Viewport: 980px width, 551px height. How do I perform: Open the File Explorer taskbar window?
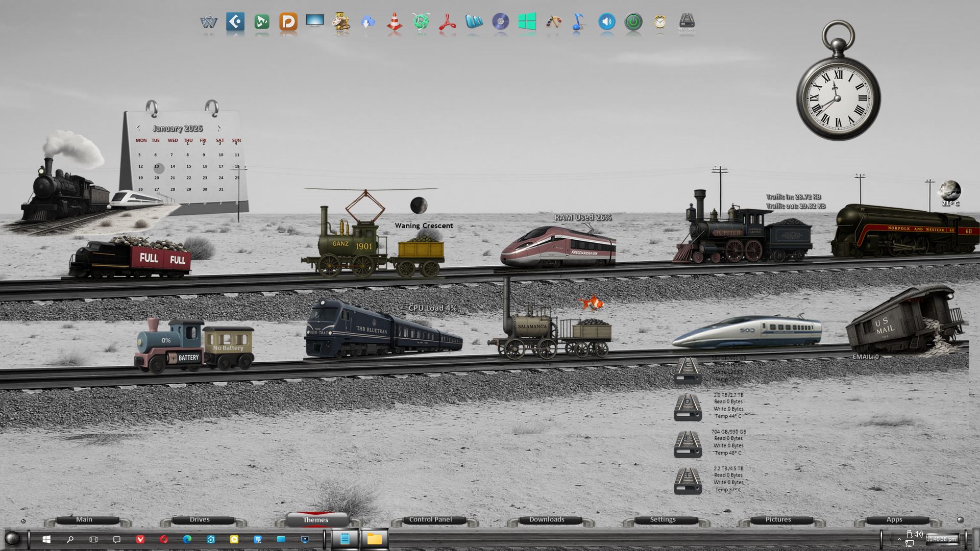374,539
